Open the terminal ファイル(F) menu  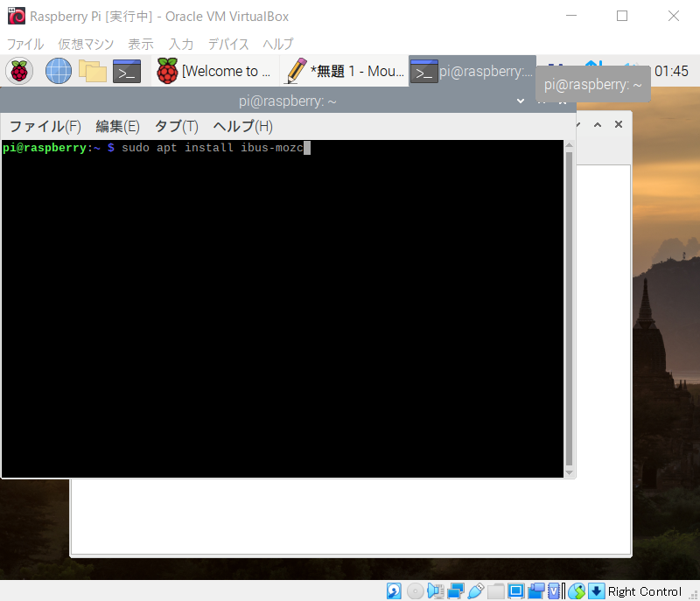pyautogui.click(x=45, y=126)
